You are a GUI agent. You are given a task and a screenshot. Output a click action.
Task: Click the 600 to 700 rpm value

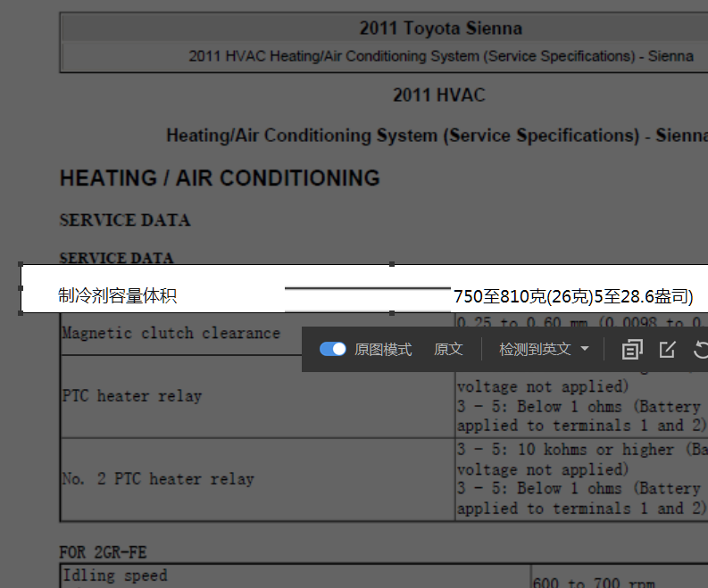click(x=593, y=583)
